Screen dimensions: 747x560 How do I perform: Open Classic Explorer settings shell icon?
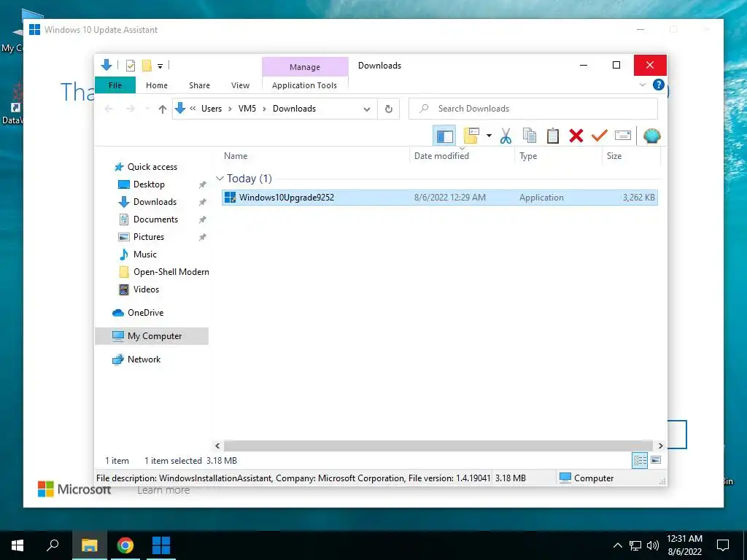651,136
